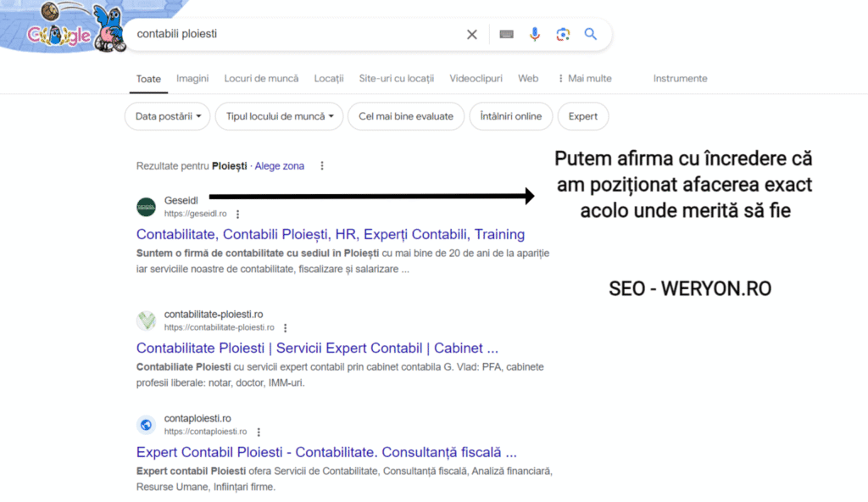Activate the Întâlniri online filter
868x502 pixels.
[x=510, y=116]
